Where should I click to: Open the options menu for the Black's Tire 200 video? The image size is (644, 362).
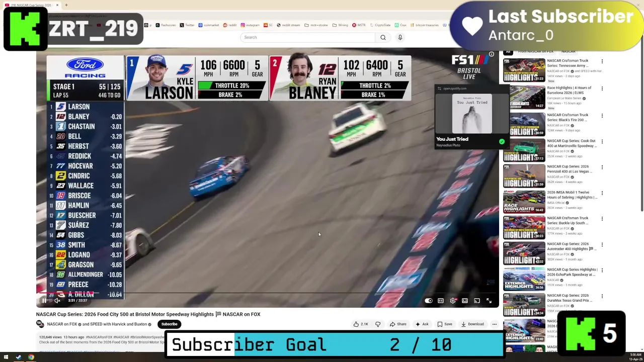(x=602, y=116)
